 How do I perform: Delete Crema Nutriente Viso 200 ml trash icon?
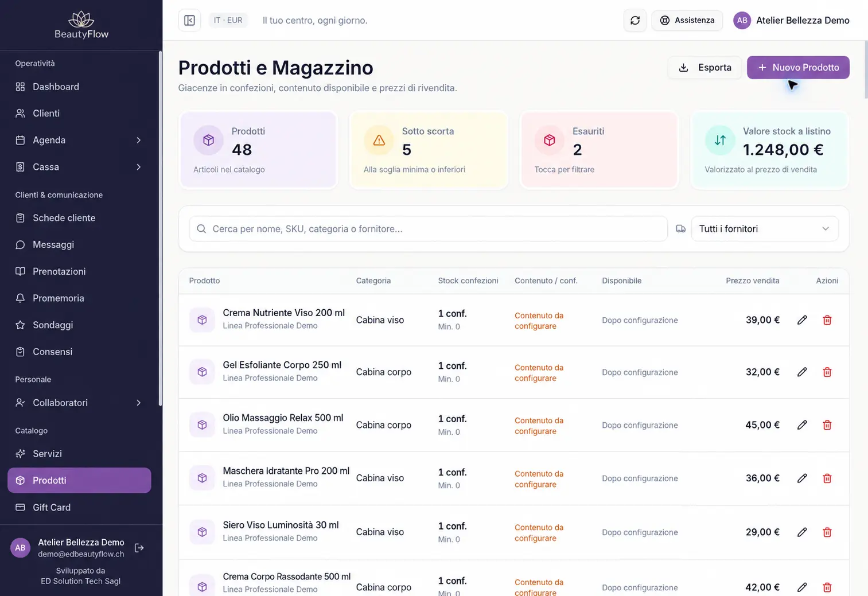[827, 320]
